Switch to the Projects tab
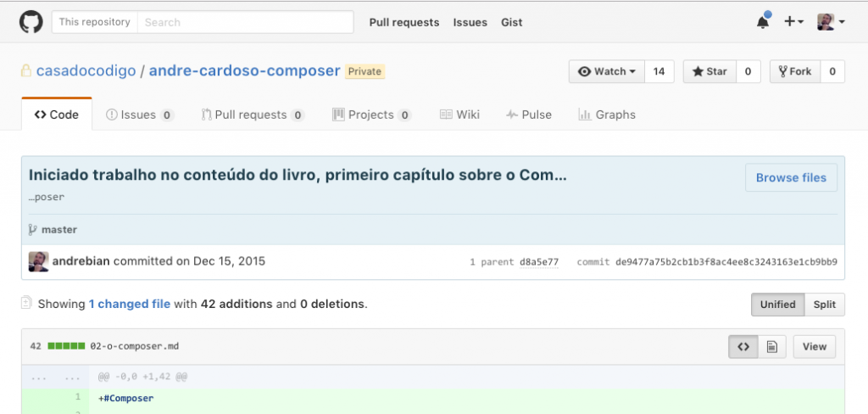The image size is (868, 414). point(371,115)
